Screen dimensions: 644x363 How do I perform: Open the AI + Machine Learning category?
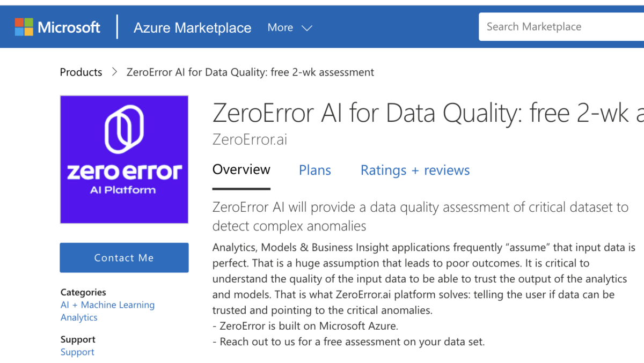tap(107, 305)
